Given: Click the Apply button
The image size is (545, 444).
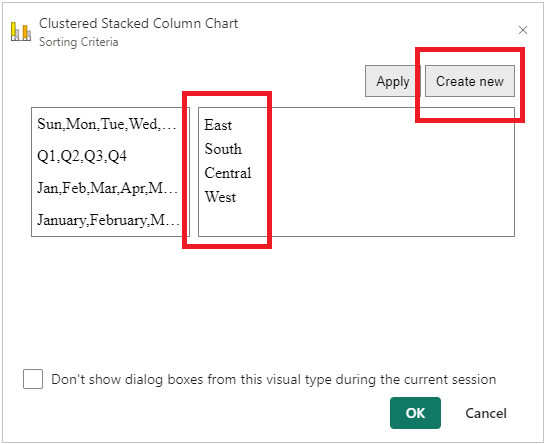Looking at the screenshot, I should 392,81.
